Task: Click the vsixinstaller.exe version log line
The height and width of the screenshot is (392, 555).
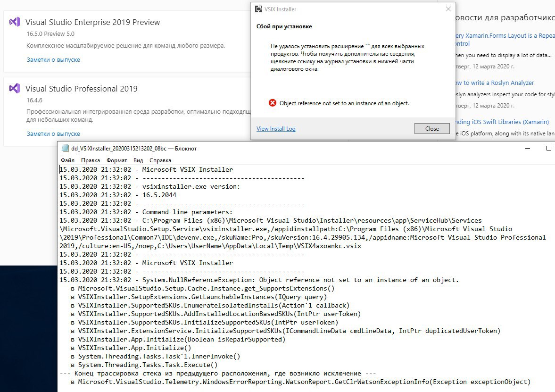Action: (150, 187)
